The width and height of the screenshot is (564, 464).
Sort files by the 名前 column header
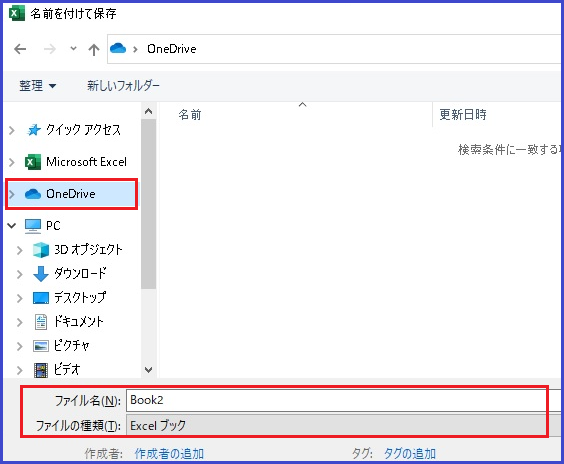[x=190, y=115]
